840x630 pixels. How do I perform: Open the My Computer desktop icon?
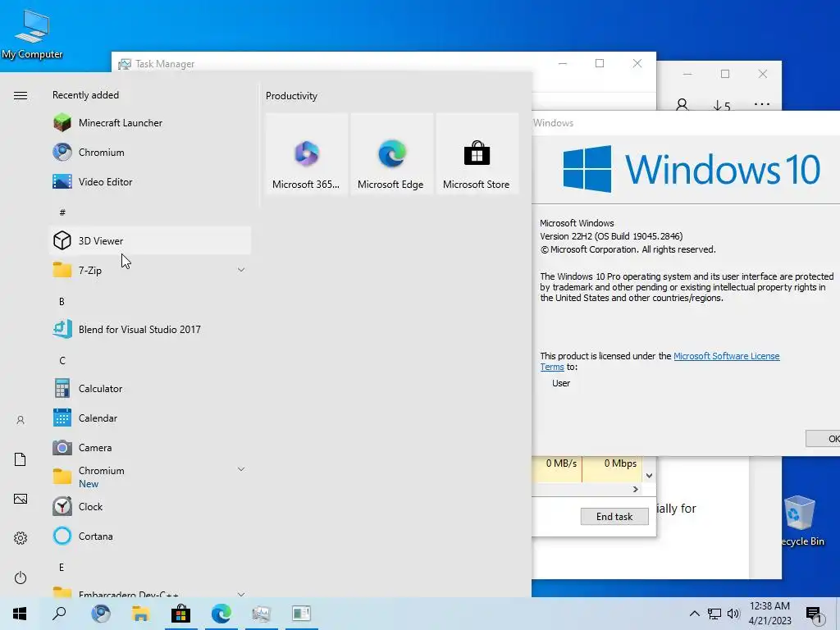(x=32, y=34)
